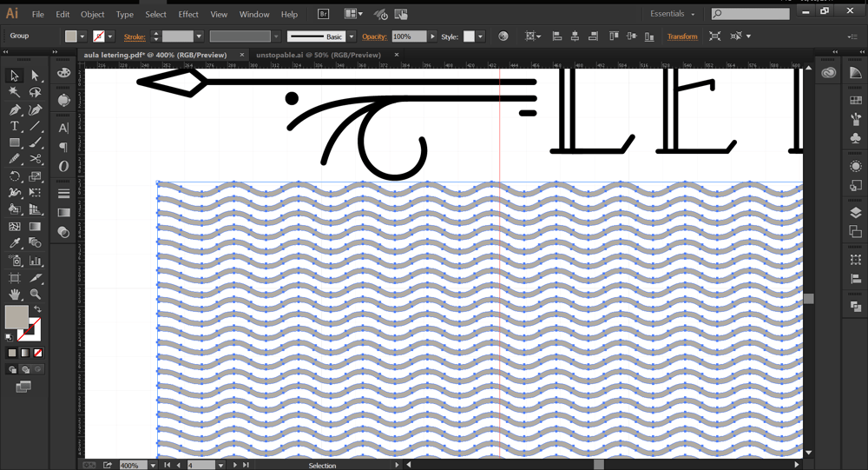Select the Curvature tool
Viewport: 868px width, 470px height.
tap(36, 109)
